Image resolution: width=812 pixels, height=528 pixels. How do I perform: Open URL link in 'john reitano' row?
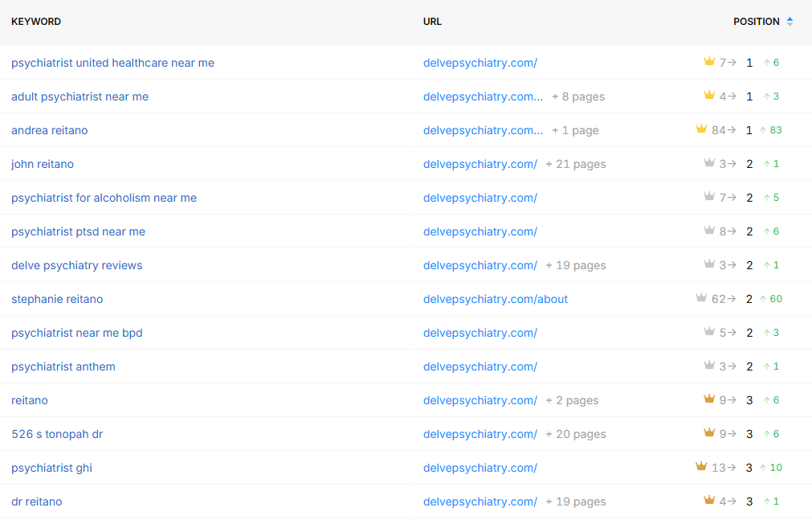click(480, 164)
